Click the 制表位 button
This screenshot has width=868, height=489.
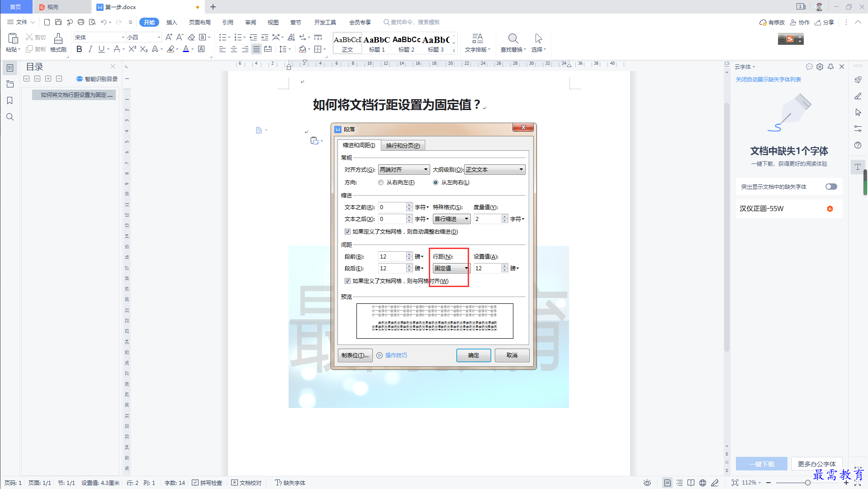(355, 355)
